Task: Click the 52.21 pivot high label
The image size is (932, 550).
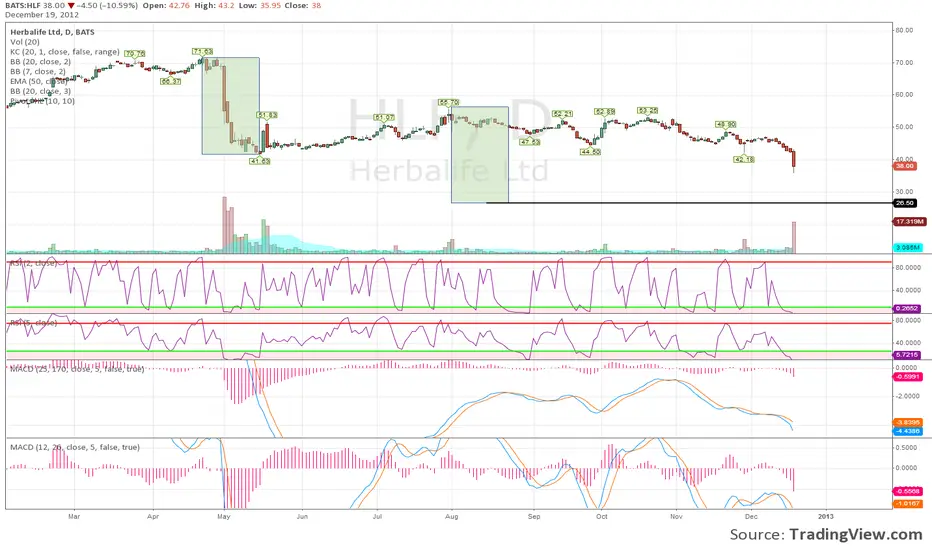Action: 562,114
